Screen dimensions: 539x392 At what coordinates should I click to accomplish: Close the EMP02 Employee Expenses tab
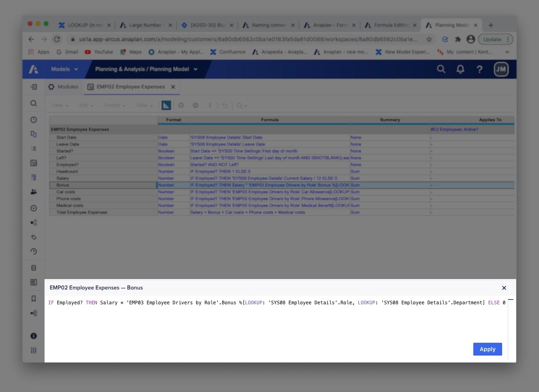173,87
